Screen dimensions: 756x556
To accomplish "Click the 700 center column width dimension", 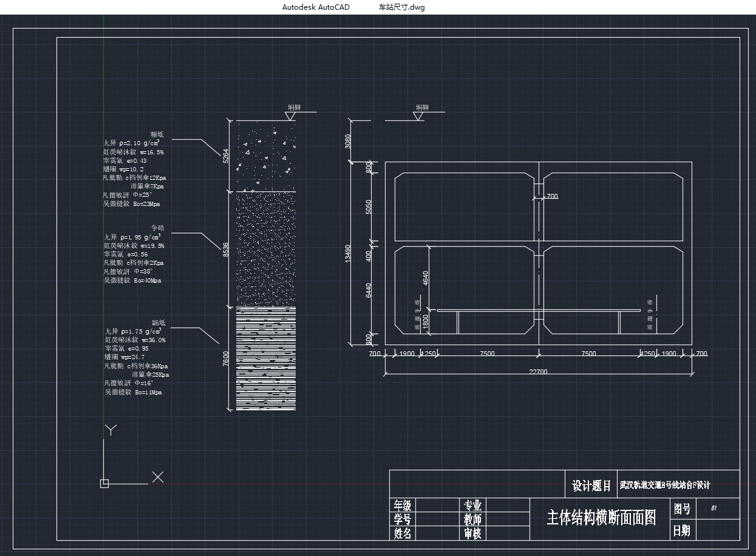I will click(552, 196).
